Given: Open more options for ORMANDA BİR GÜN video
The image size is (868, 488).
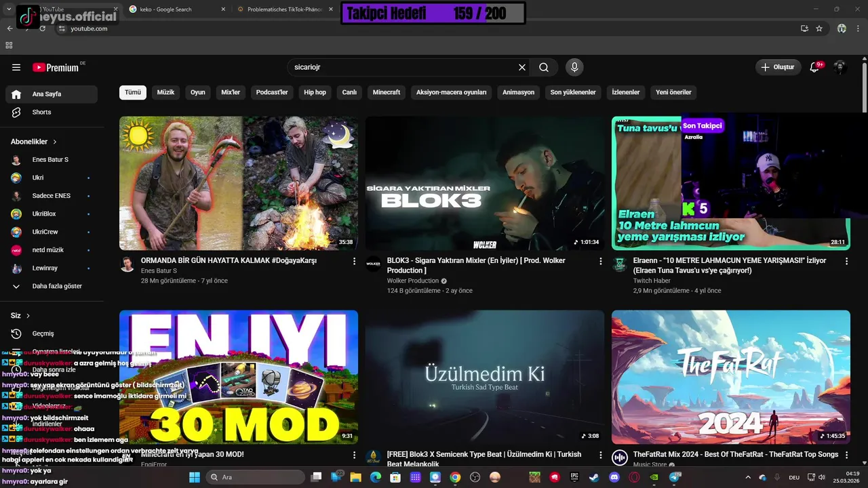Looking at the screenshot, I should click(354, 261).
